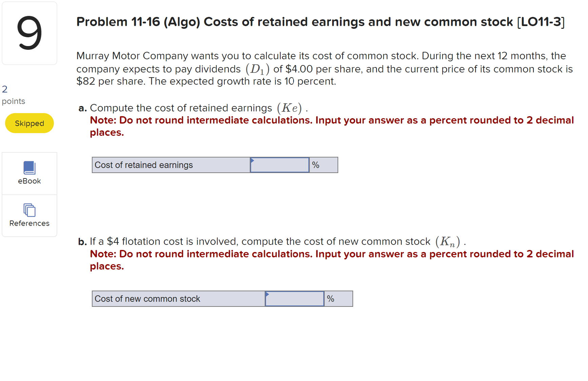Screen dimensions: 588x381
Task: Expand the eBook panel entry
Action: coord(29,173)
